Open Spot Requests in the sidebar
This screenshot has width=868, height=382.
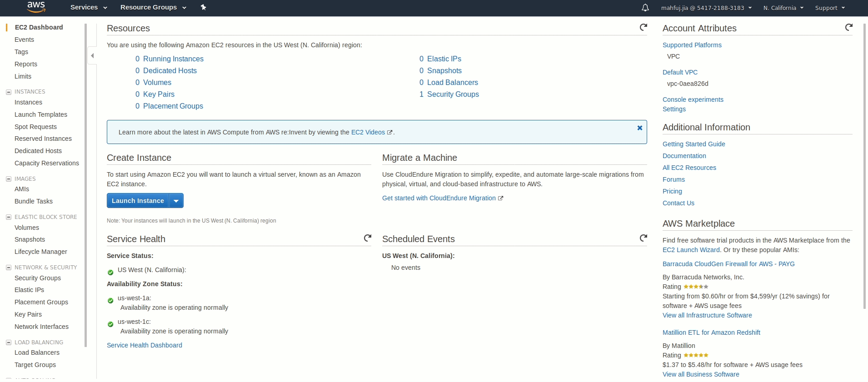point(35,127)
